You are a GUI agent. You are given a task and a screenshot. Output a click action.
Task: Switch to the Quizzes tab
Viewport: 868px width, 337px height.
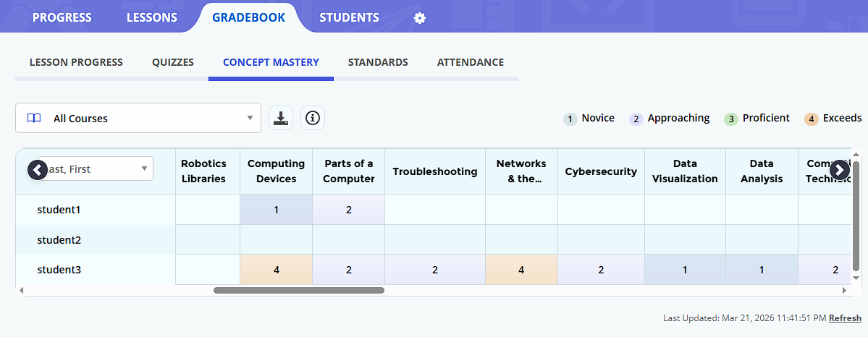click(x=173, y=62)
